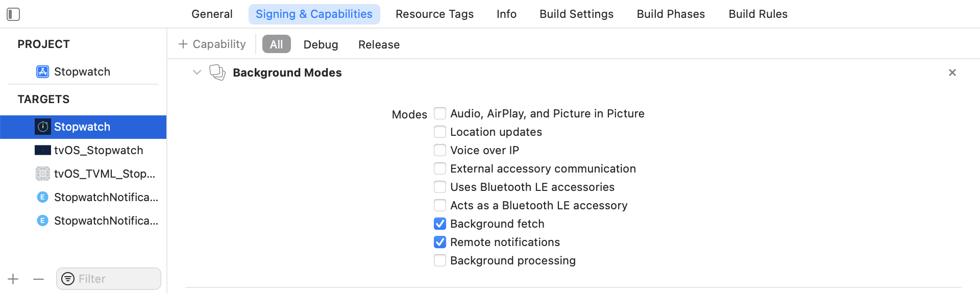Image resolution: width=980 pixels, height=293 pixels.
Task: Enable Audio, AirPlay, and Picture in Picture
Action: click(x=440, y=113)
